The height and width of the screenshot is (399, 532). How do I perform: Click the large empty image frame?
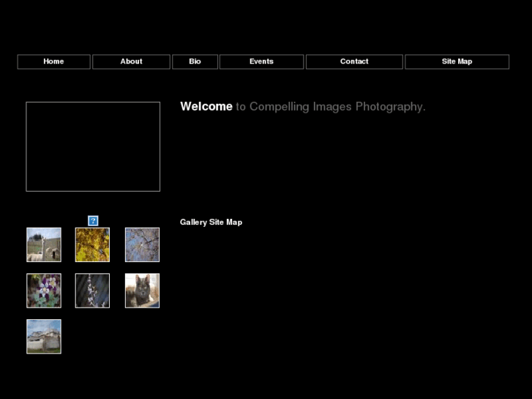[x=93, y=146]
